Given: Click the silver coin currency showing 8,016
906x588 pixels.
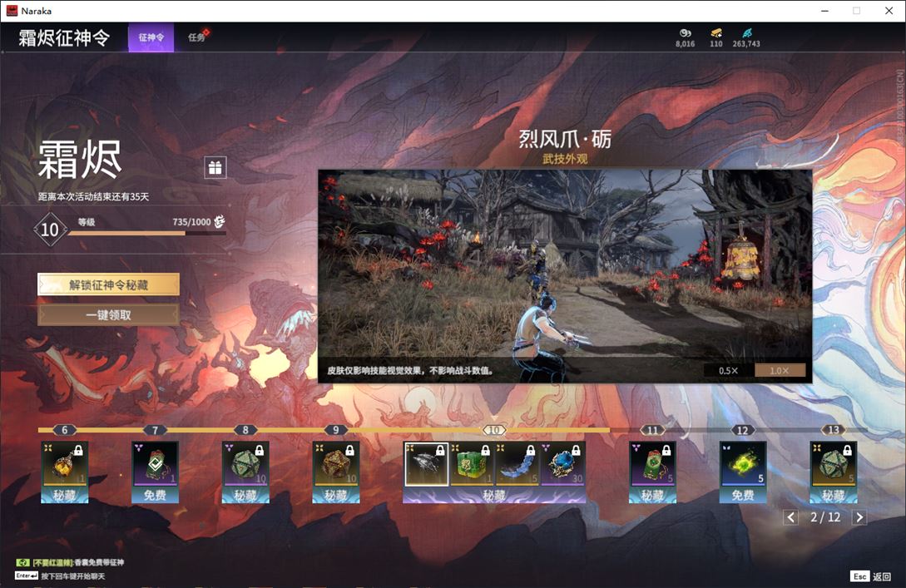Looking at the screenshot, I should pyautogui.click(x=685, y=33).
